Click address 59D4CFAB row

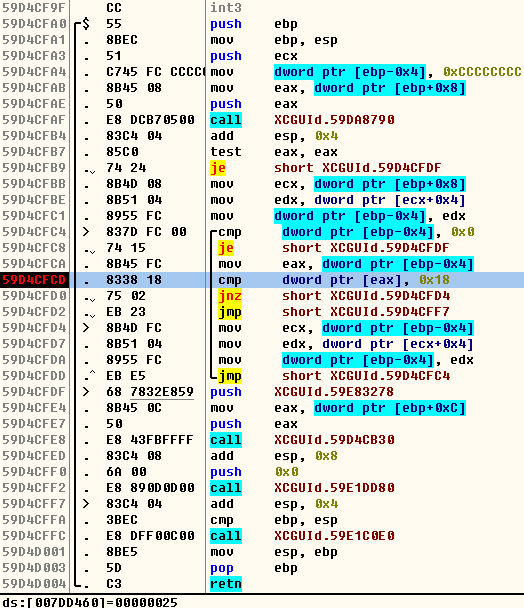[x=34, y=88]
